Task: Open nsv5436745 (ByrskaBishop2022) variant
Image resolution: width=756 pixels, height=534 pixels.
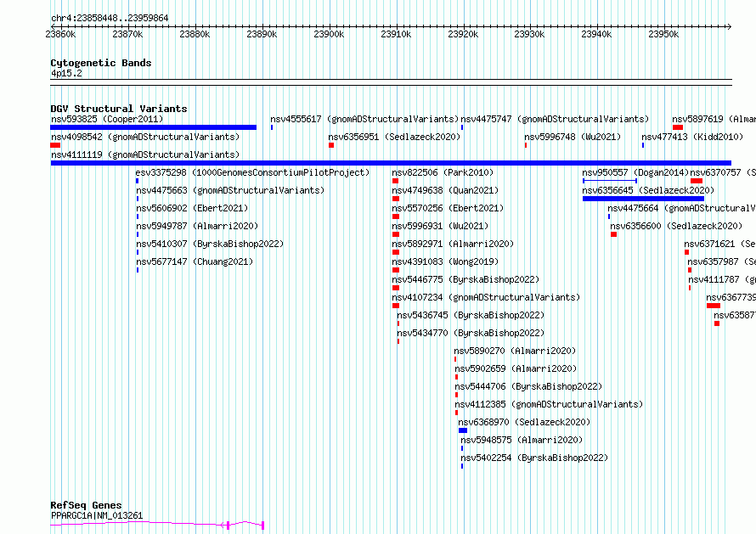Action: 471,315
